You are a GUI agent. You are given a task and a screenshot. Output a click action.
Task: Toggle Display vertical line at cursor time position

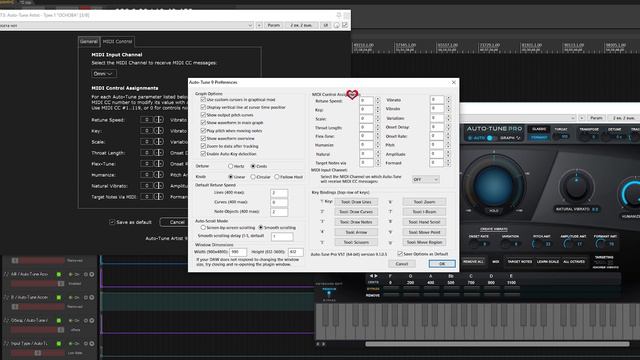[203, 107]
